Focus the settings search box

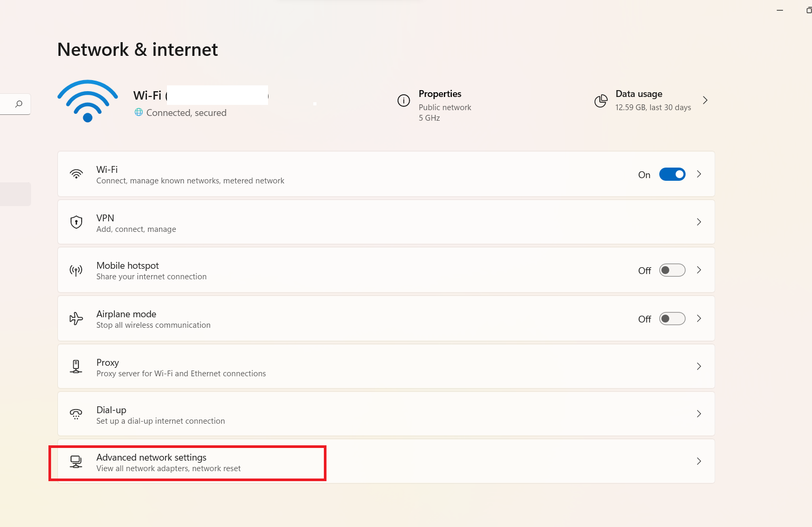[15, 104]
